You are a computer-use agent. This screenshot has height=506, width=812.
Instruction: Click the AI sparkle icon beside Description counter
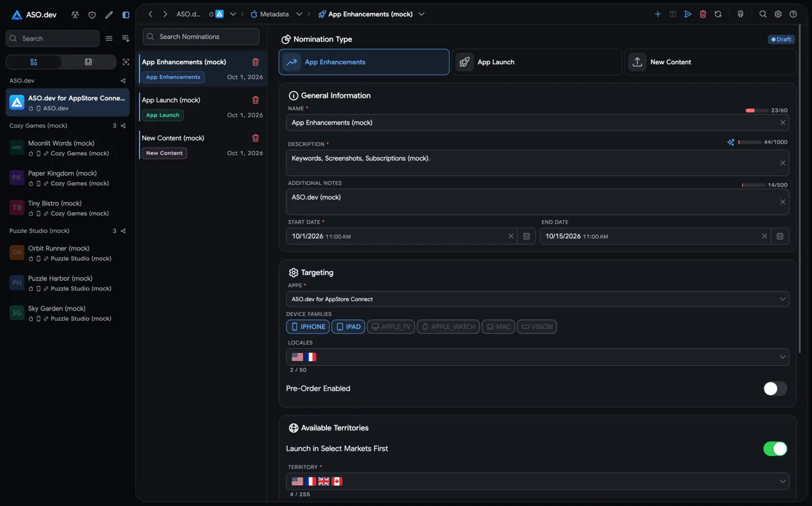[731, 142]
